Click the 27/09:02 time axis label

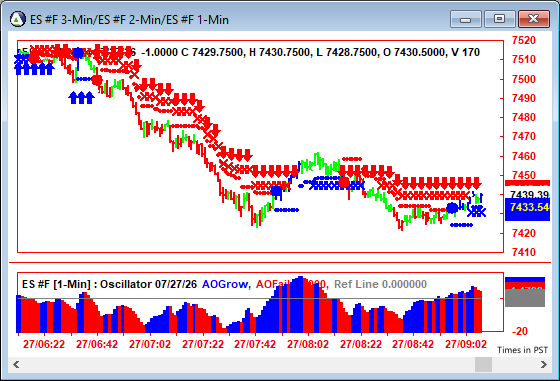click(466, 344)
